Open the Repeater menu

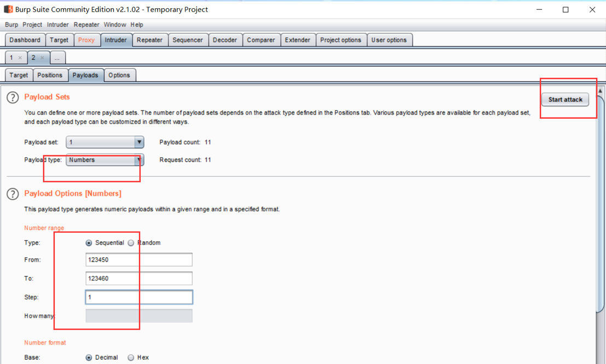coord(86,25)
